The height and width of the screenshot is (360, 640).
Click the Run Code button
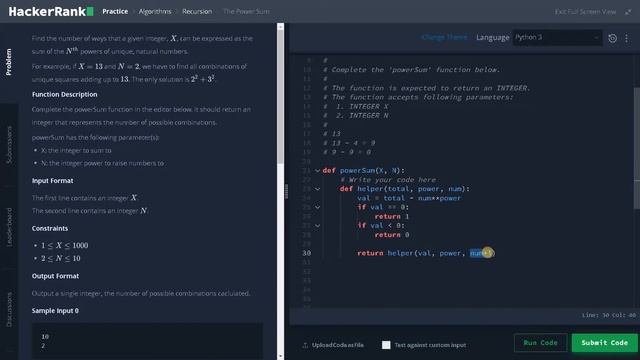pos(540,343)
